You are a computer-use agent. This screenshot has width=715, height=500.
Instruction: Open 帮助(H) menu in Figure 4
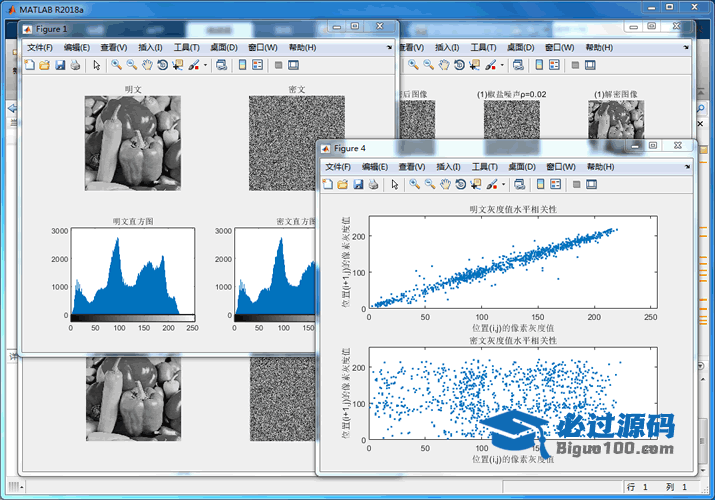pyautogui.click(x=600, y=167)
